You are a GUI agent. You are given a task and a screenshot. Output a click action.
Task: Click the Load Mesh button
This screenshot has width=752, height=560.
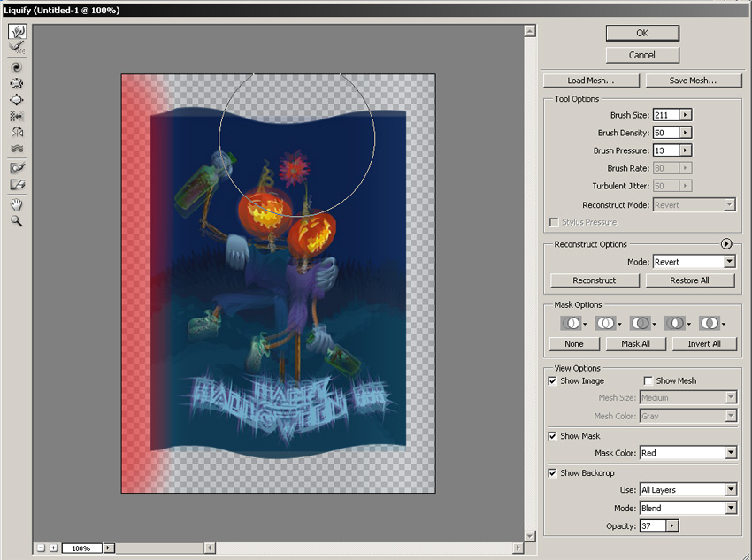[x=591, y=81]
